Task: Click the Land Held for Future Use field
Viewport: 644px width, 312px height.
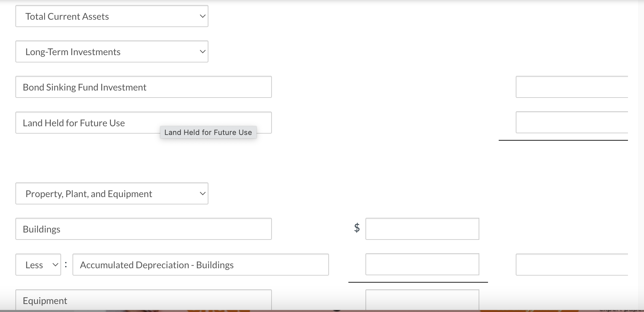Action: tap(144, 123)
